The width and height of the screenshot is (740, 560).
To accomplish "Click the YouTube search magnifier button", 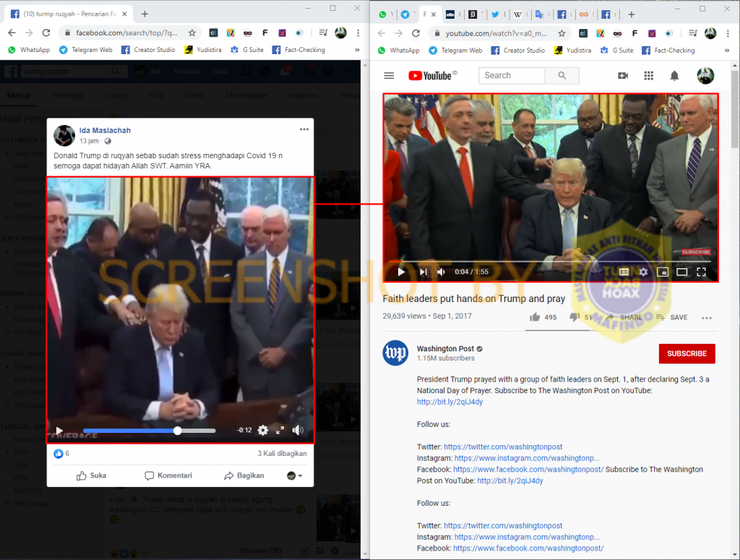I will tap(562, 76).
